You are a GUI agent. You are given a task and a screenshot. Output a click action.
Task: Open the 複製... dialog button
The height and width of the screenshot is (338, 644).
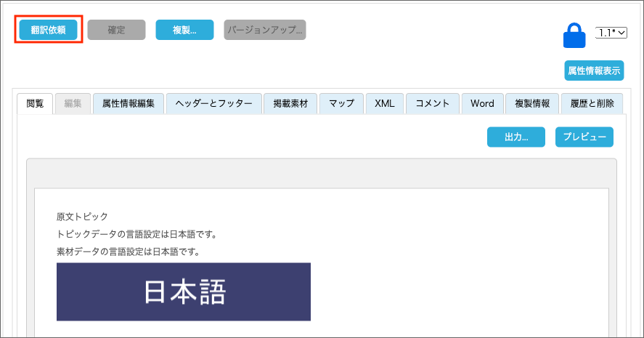click(184, 30)
